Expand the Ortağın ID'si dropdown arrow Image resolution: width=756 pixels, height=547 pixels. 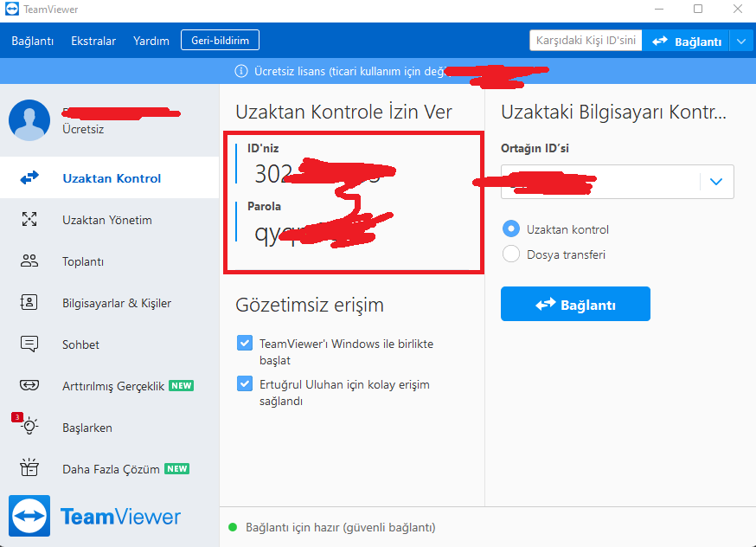point(716,182)
